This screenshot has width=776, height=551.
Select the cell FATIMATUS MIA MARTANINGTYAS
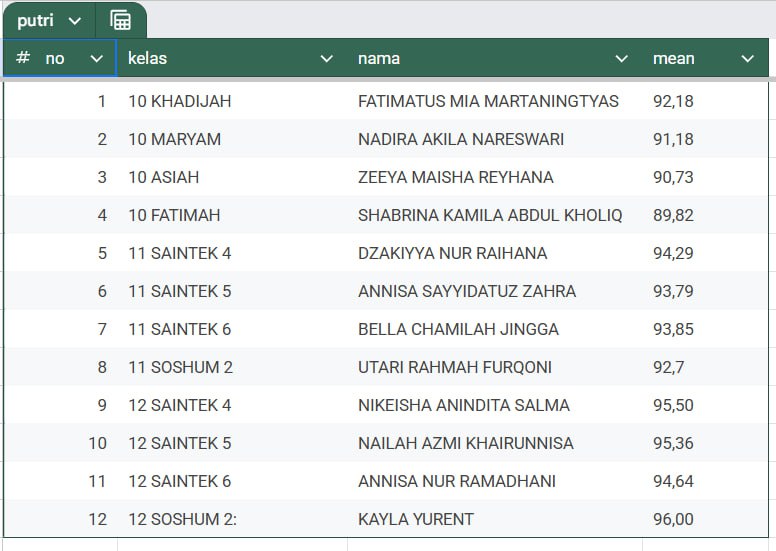488,101
